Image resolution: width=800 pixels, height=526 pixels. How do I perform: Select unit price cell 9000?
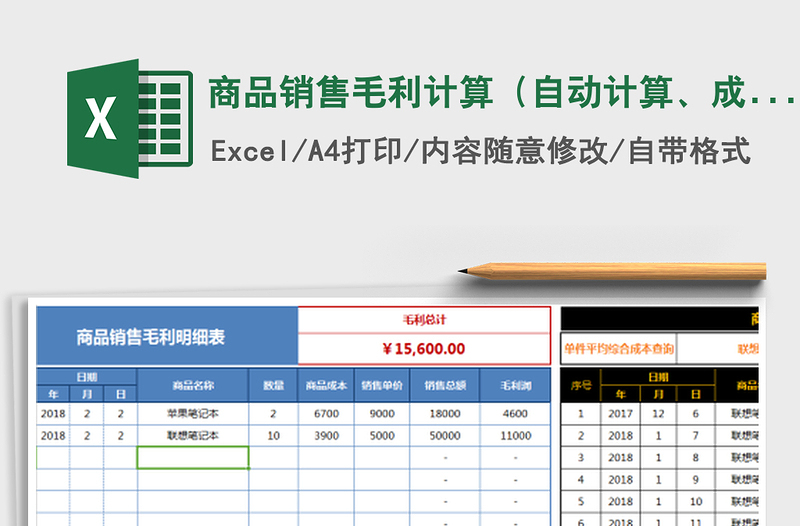pyautogui.click(x=382, y=414)
